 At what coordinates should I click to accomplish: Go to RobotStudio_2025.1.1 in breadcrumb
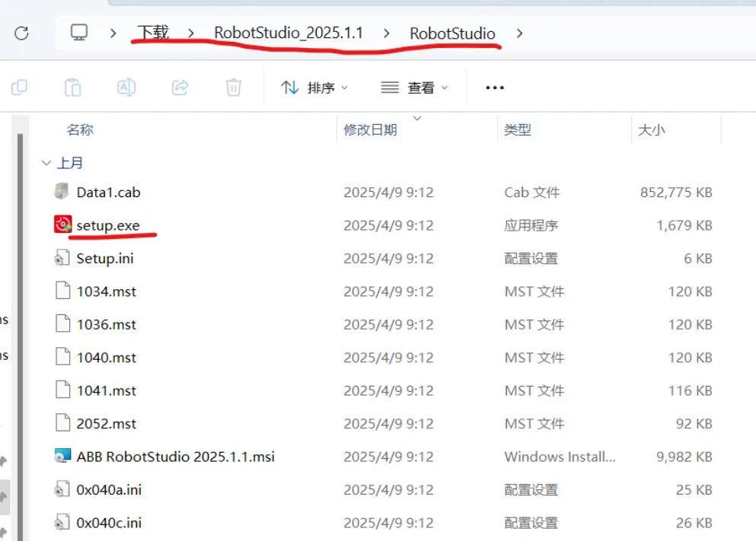(289, 33)
